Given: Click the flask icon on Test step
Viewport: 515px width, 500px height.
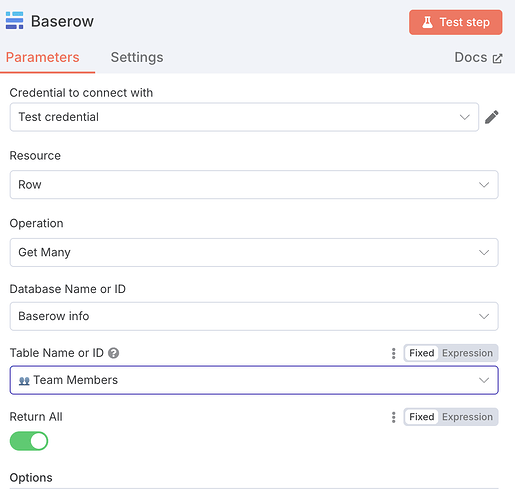Looking at the screenshot, I should pos(427,22).
